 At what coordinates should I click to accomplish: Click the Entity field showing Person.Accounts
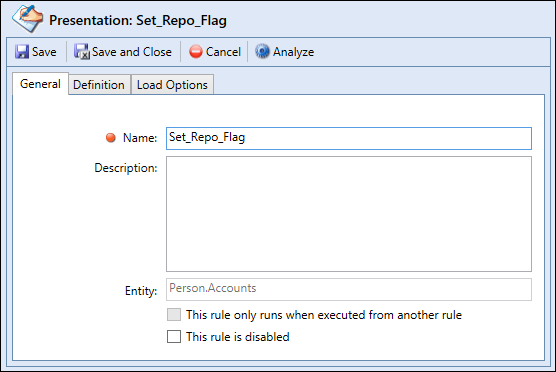tap(349, 289)
